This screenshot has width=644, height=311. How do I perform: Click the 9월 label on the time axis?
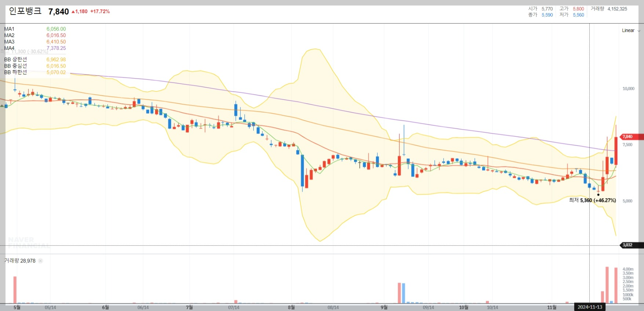click(384, 307)
